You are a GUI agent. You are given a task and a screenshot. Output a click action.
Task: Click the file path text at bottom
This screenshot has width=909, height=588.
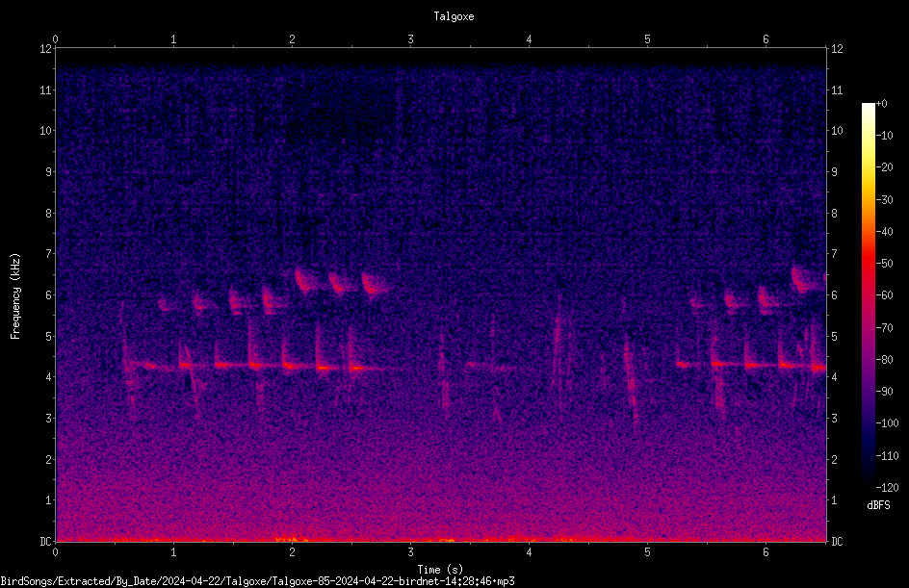pyautogui.click(x=257, y=581)
